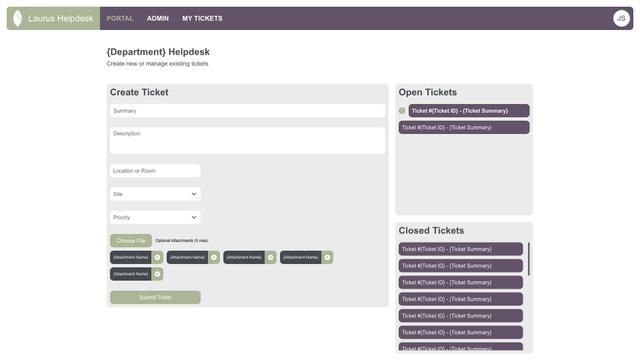Remove the third attachment in the top row
This screenshot has height=360, width=640.
[x=271, y=258]
